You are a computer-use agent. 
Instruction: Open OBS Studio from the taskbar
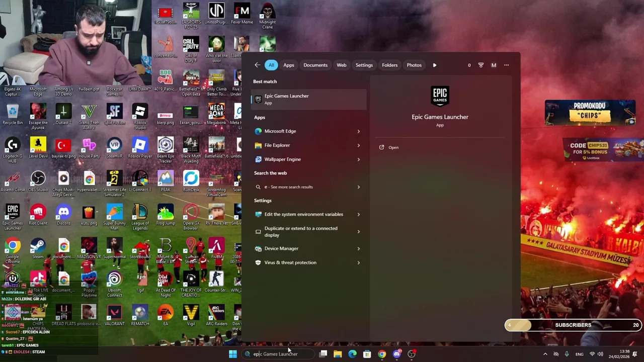coord(412,354)
